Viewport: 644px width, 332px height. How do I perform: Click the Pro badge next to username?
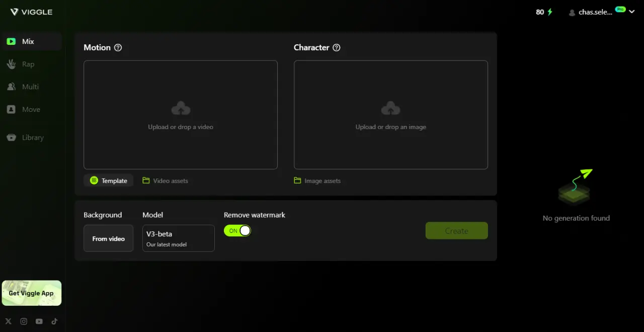pyautogui.click(x=620, y=9)
